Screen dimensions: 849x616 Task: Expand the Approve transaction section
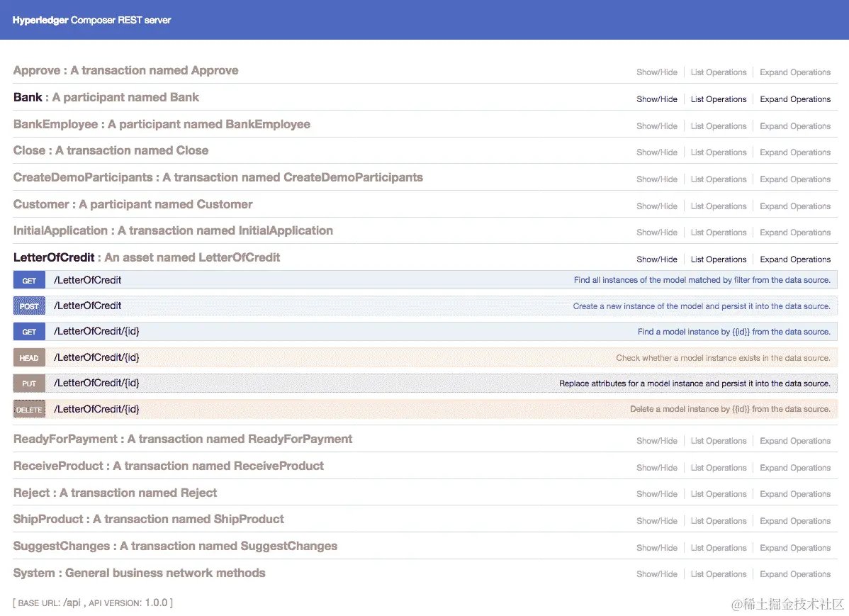(x=125, y=70)
